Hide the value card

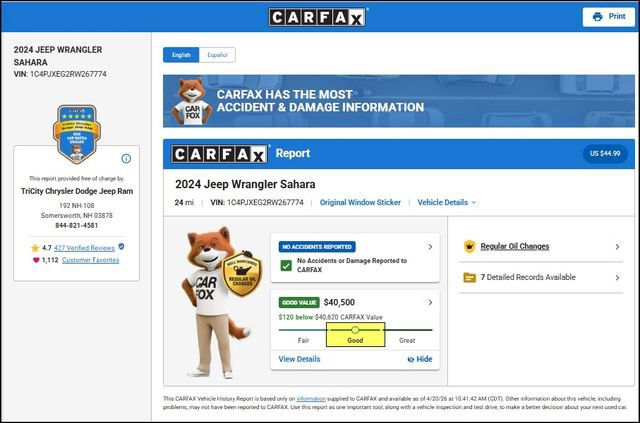[x=420, y=359]
